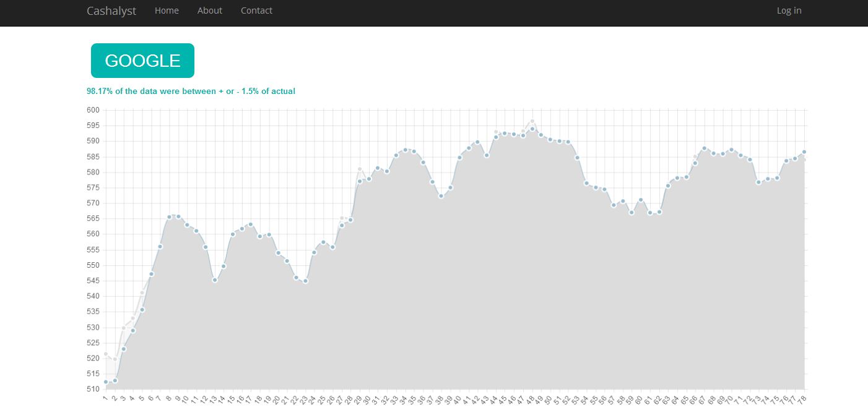The height and width of the screenshot is (415, 868).
Task: Click the x-axis label 23
Action: 304,400
